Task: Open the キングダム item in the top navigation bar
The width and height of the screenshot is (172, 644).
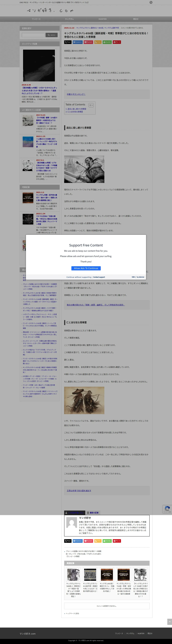Action: point(69,19)
